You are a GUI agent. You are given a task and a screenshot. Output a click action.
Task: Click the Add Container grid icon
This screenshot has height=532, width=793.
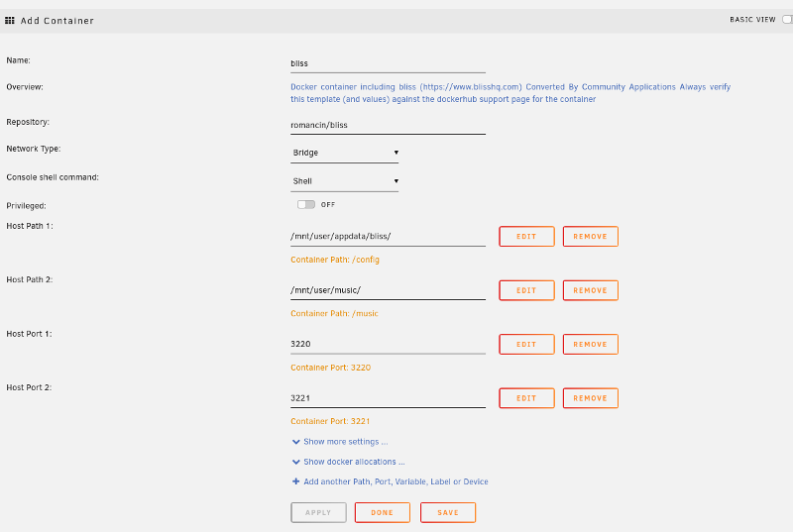tap(10, 21)
